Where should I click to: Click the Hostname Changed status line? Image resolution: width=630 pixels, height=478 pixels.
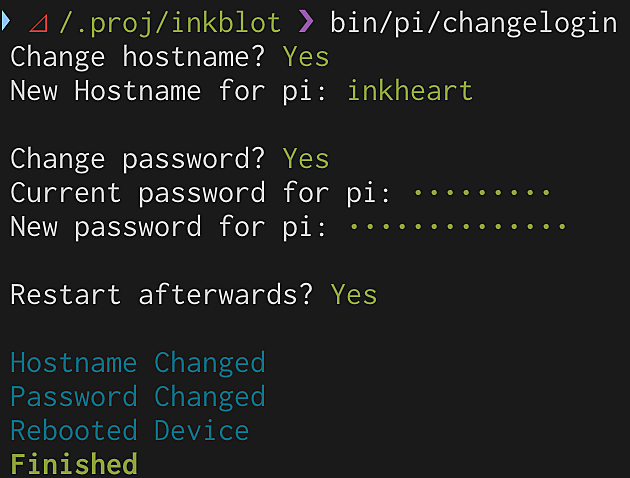coord(138,363)
